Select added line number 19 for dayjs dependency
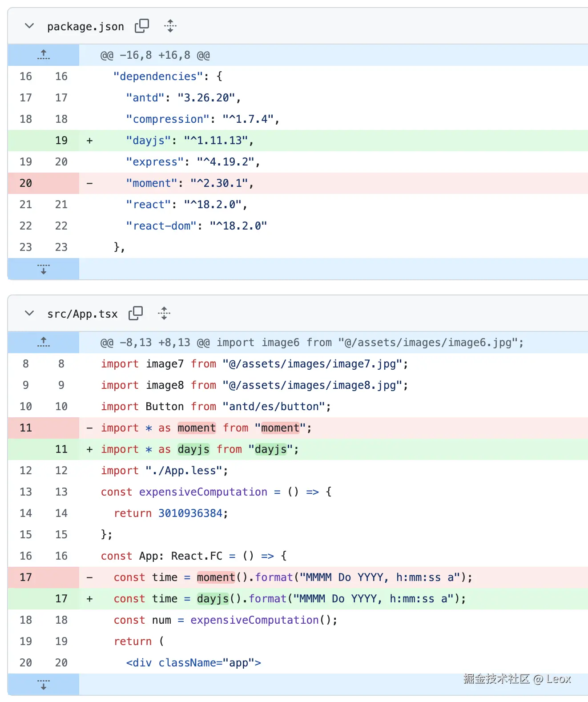588x702 pixels. pyautogui.click(x=61, y=141)
